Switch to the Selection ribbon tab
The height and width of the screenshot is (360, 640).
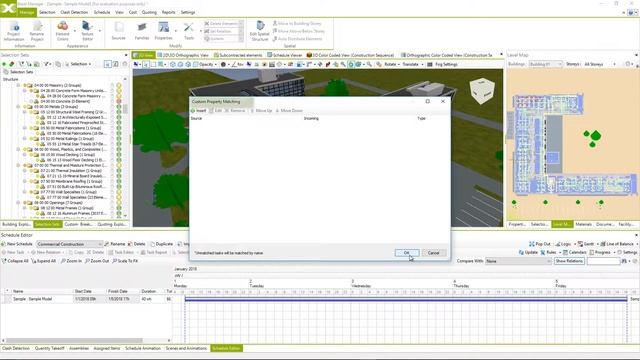(x=47, y=12)
